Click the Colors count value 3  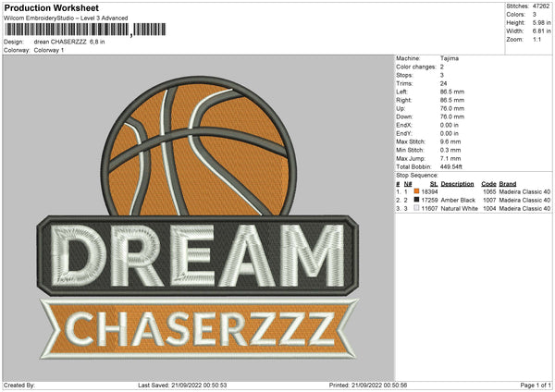pos(535,15)
